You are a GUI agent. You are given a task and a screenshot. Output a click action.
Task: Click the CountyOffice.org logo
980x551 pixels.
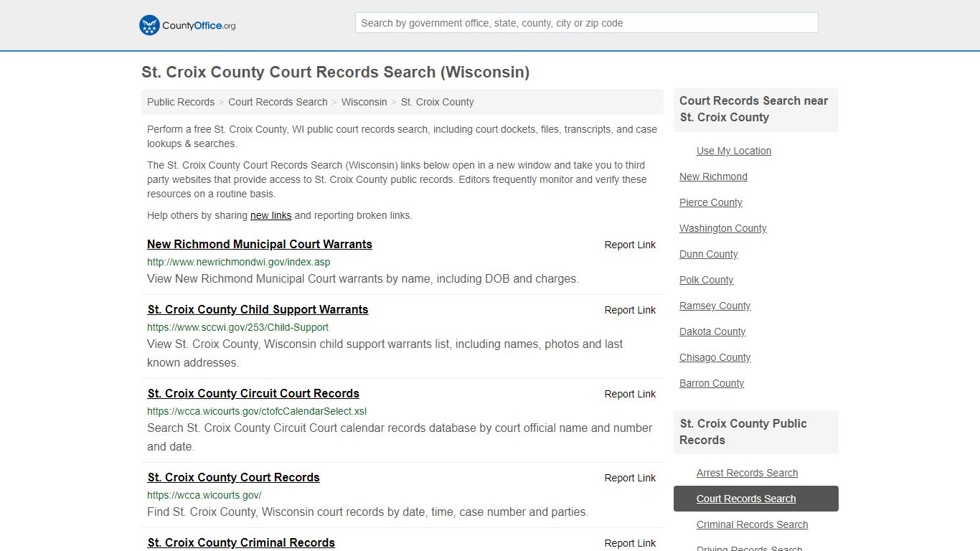point(187,25)
